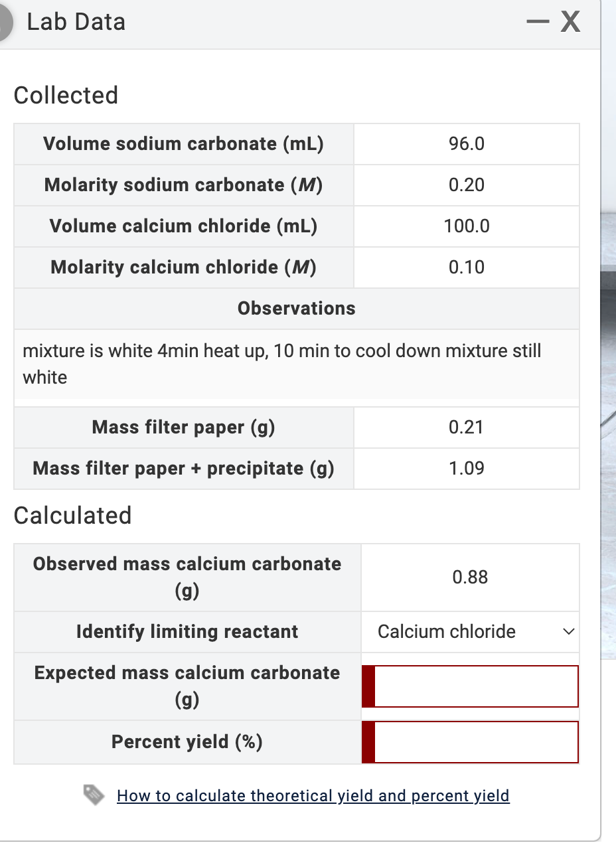Select the Percent yield (%) entry box
The height and width of the screenshot is (851, 616).
tap(475, 741)
